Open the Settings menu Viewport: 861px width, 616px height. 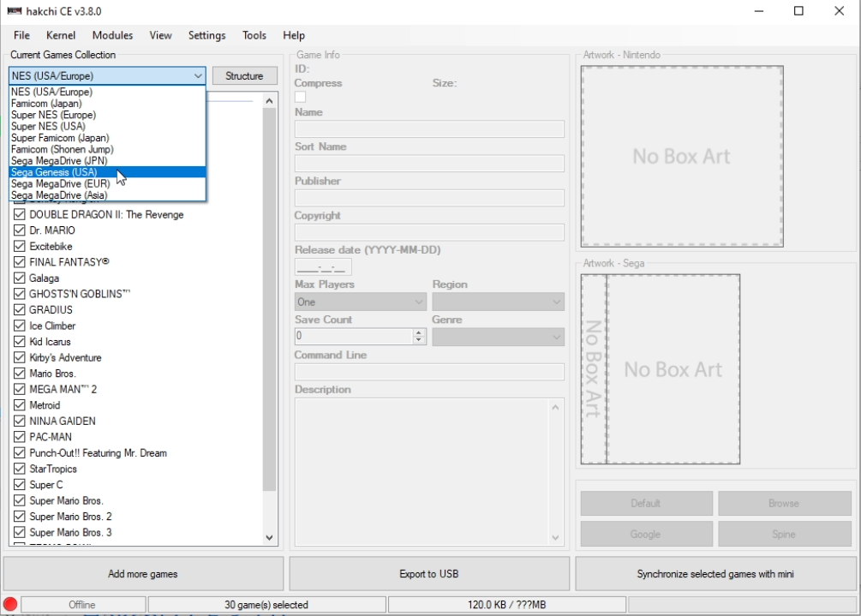tap(206, 35)
